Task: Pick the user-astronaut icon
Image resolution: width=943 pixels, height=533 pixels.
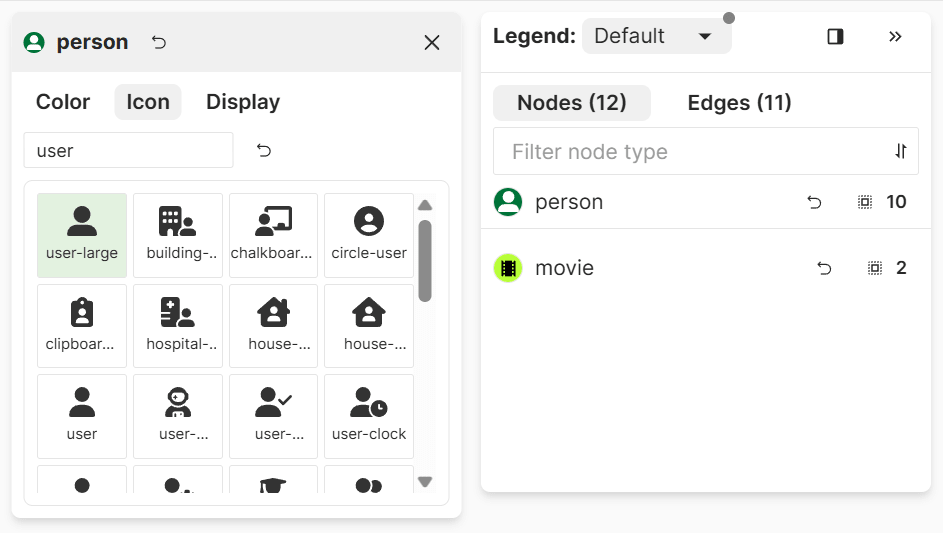Action: (x=178, y=416)
